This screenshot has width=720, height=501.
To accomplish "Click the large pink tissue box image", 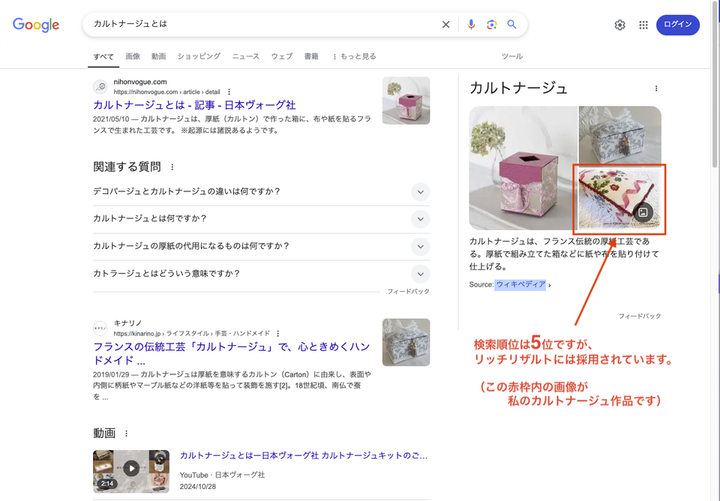I will coord(523,168).
